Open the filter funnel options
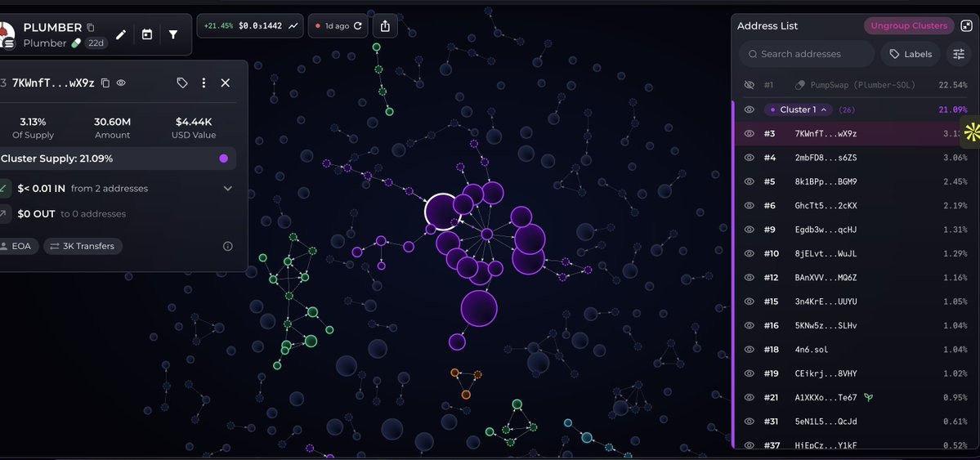 173,34
